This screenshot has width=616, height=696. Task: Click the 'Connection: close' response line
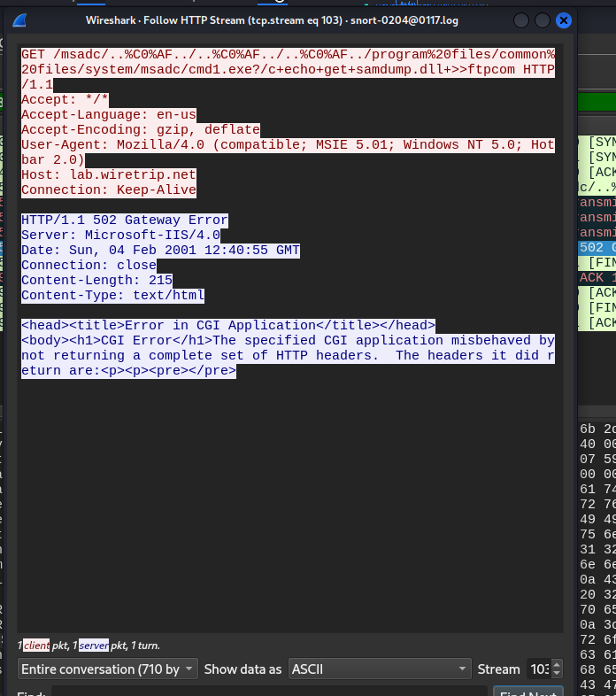89,266
